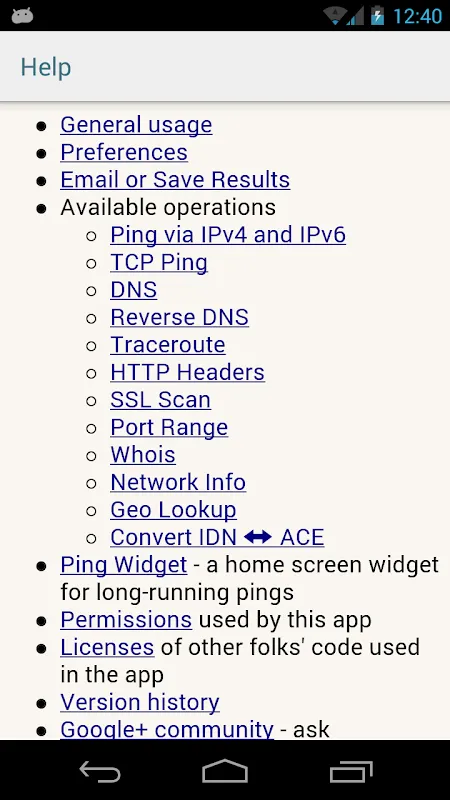Open the Reverse DNS link
Image resolution: width=450 pixels, height=800 pixels.
click(180, 317)
